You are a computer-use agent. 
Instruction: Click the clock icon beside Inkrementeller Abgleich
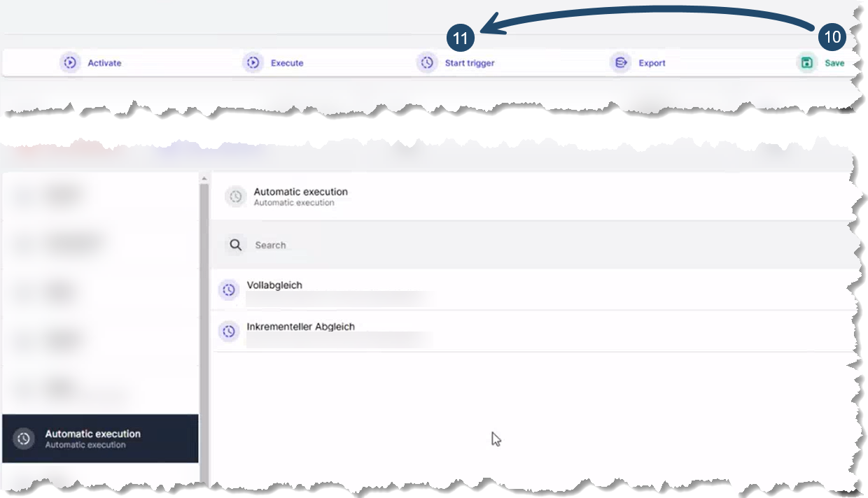229,331
